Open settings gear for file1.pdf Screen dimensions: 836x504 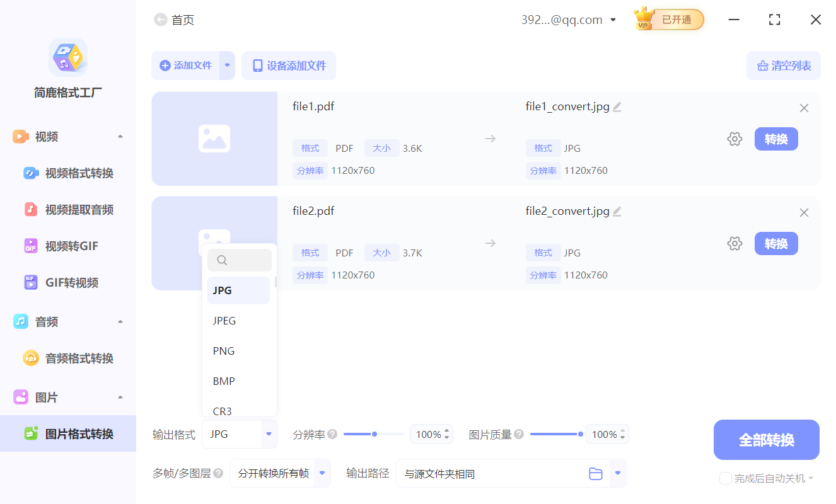pos(734,139)
